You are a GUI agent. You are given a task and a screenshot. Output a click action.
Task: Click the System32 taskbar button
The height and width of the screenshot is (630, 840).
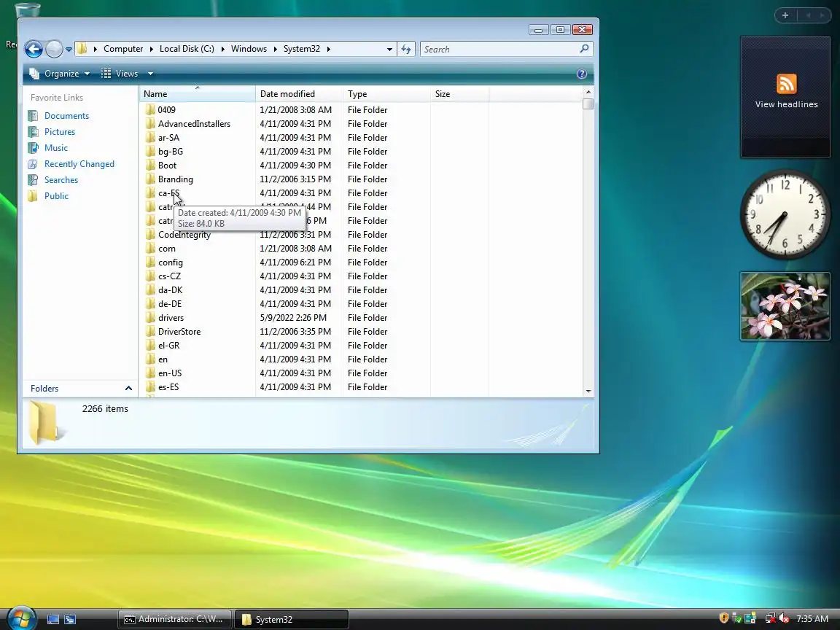coord(292,619)
